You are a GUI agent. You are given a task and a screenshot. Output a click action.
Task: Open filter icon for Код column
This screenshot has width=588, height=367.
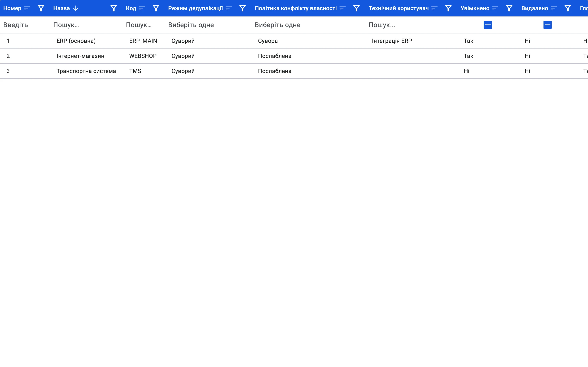click(x=156, y=8)
